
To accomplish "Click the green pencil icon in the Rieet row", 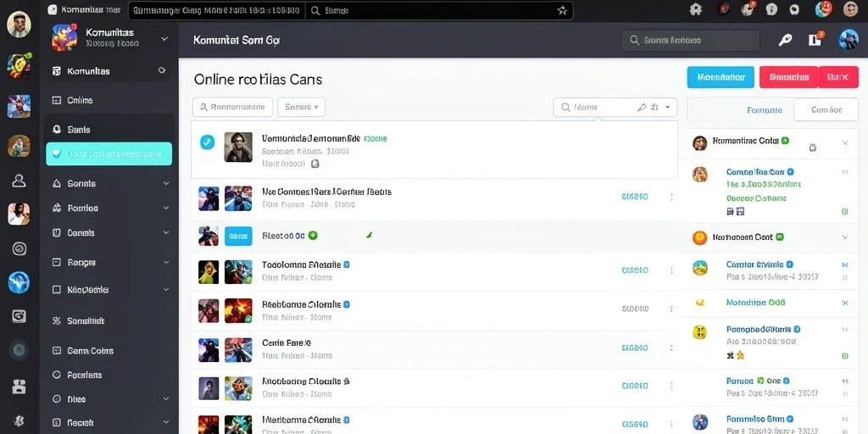I will pos(370,236).
